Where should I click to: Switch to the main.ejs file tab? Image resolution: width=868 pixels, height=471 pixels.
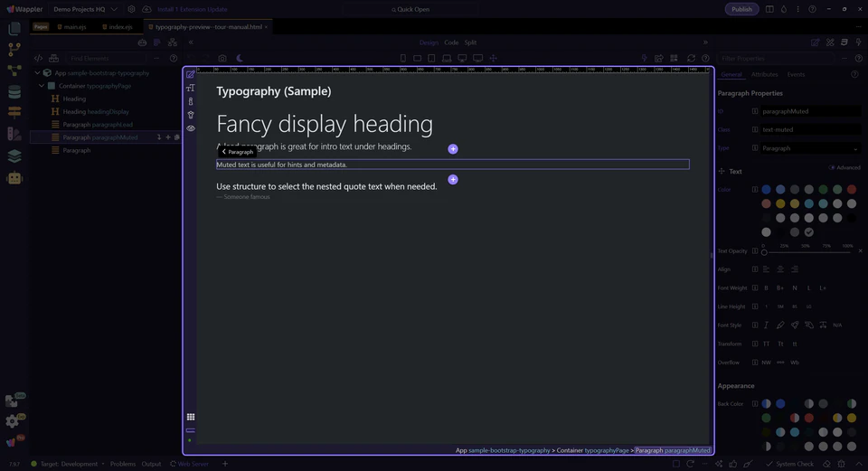coord(72,26)
